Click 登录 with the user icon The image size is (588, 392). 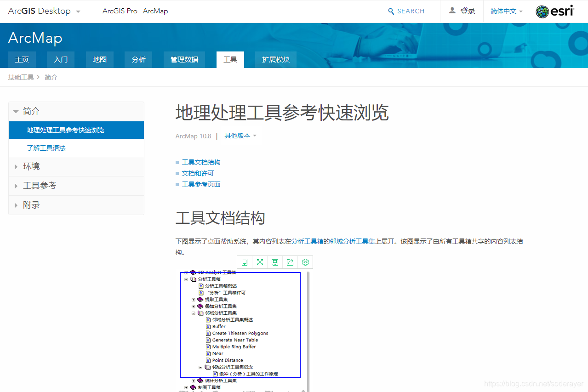pos(462,11)
